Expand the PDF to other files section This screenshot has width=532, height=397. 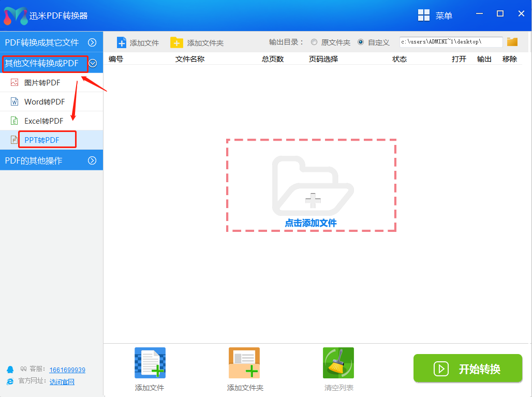click(92, 42)
